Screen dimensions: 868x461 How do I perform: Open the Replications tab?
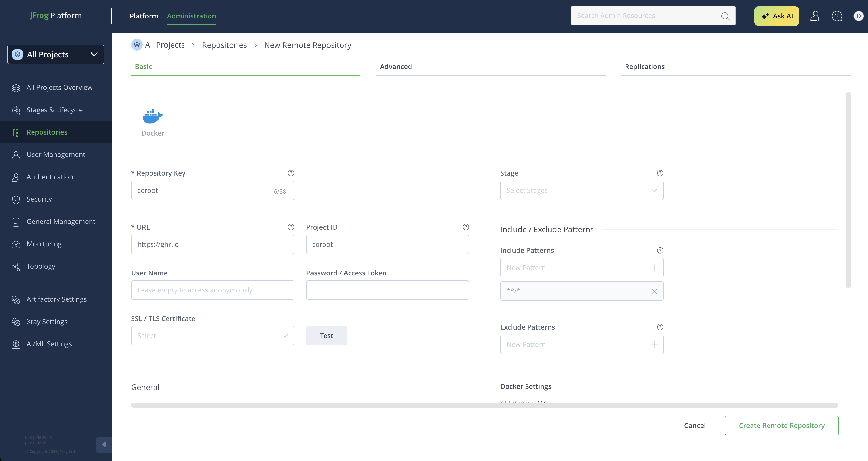pyautogui.click(x=644, y=67)
